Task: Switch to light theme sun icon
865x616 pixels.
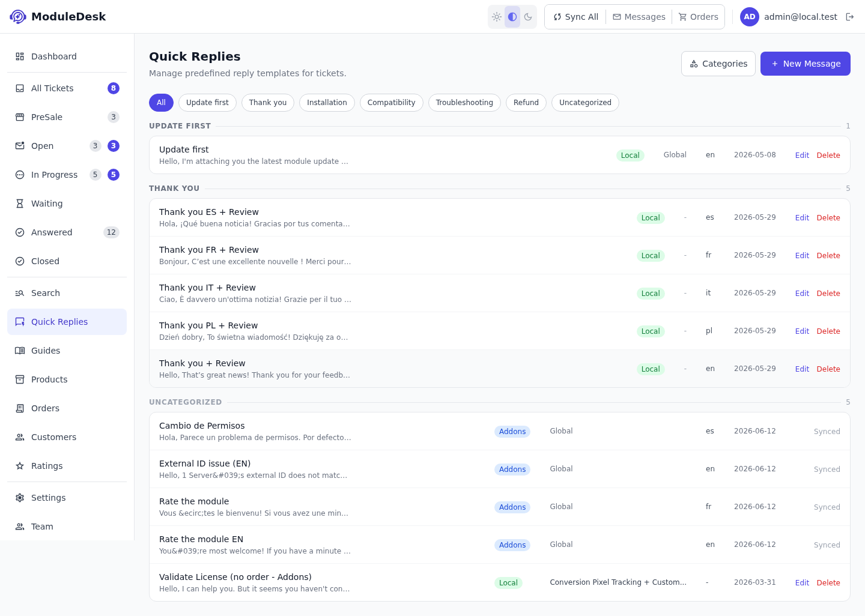Action: click(x=497, y=17)
